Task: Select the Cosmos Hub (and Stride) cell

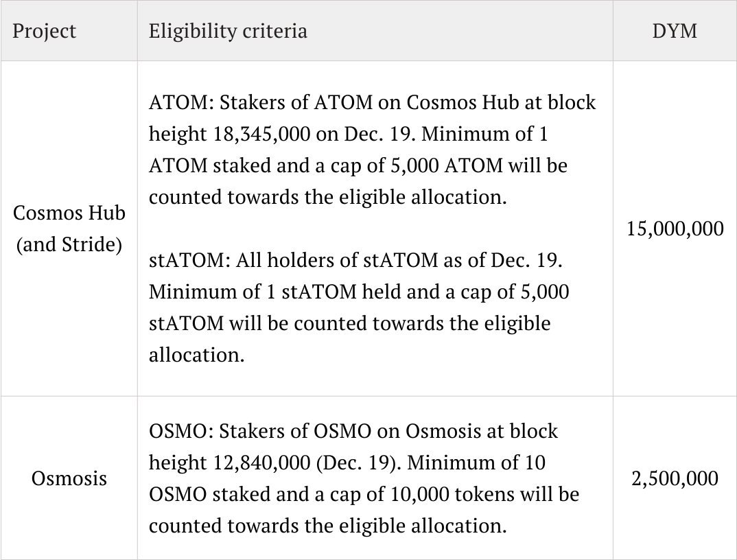Action: point(69,229)
